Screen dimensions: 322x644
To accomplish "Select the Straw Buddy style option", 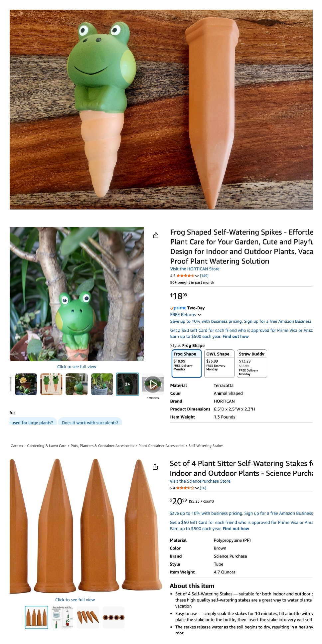I will point(252,364).
